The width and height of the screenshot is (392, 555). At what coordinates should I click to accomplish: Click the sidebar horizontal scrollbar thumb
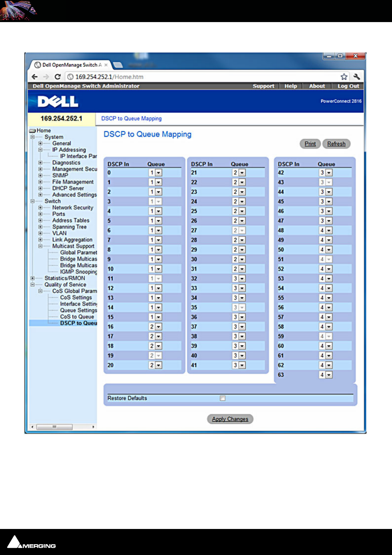(54, 427)
